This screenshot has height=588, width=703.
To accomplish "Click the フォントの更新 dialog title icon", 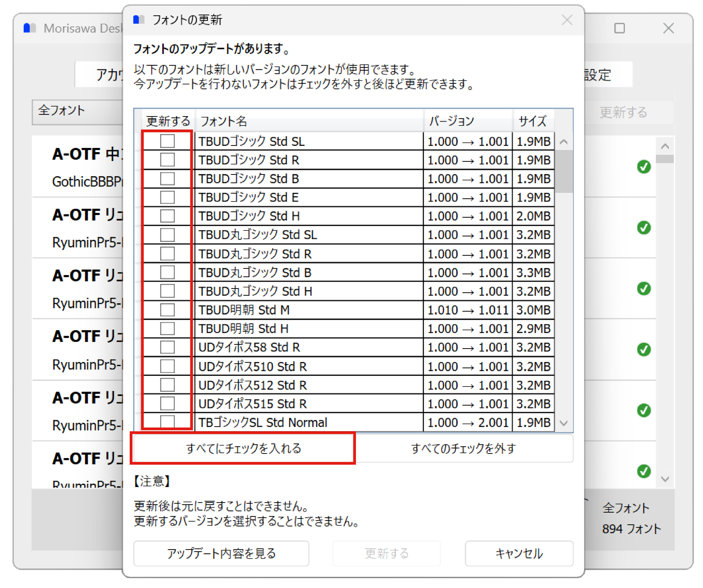I will 139,20.
